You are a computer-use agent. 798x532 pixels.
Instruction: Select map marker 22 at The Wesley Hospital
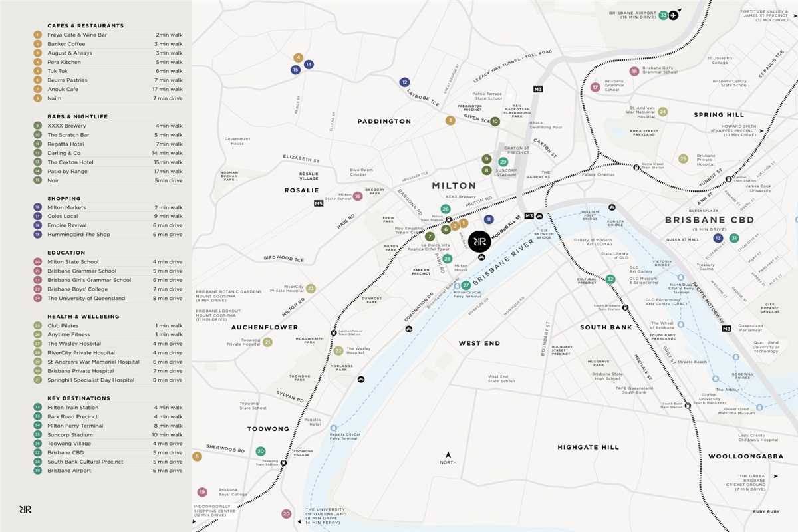(x=338, y=350)
